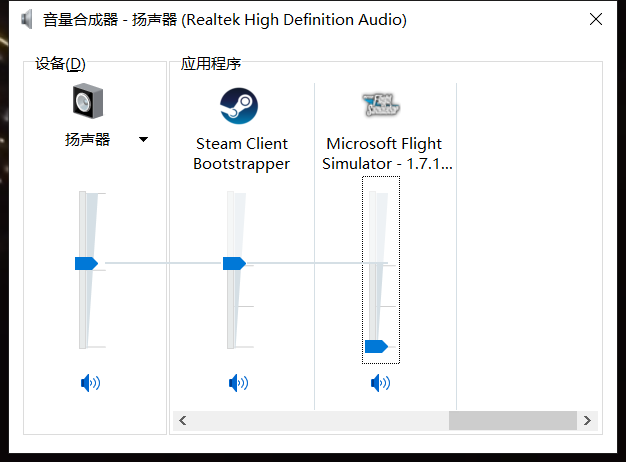Click the Microsoft Flight Simulator app icon
Viewport: 626px width, 462px height.
381,103
